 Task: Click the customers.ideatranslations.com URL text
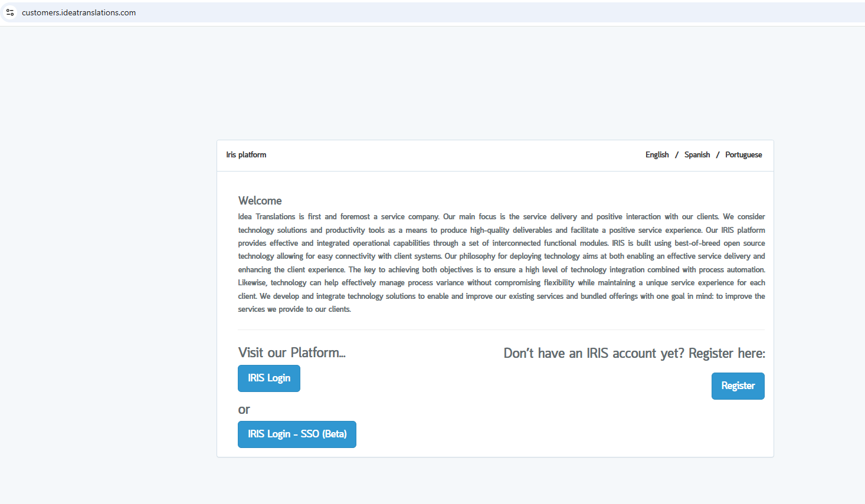tap(78, 12)
